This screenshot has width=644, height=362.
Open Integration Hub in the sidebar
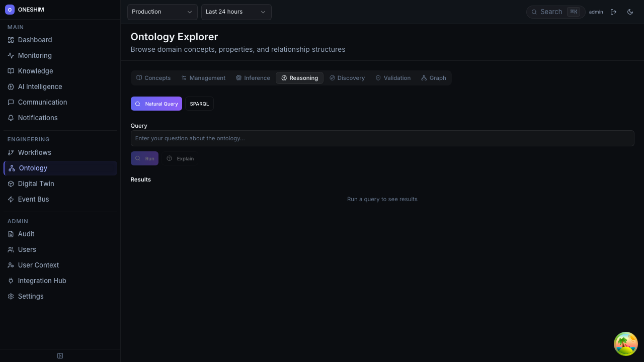tap(42, 281)
